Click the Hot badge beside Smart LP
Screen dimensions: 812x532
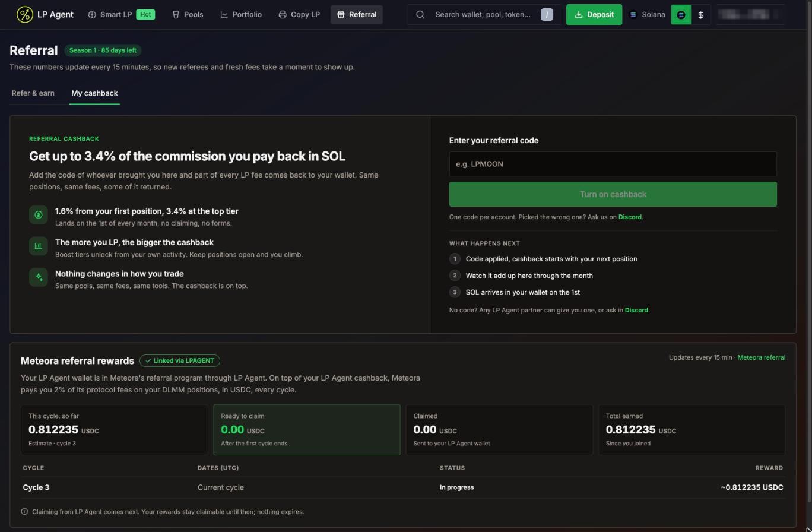[x=145, y=14]
